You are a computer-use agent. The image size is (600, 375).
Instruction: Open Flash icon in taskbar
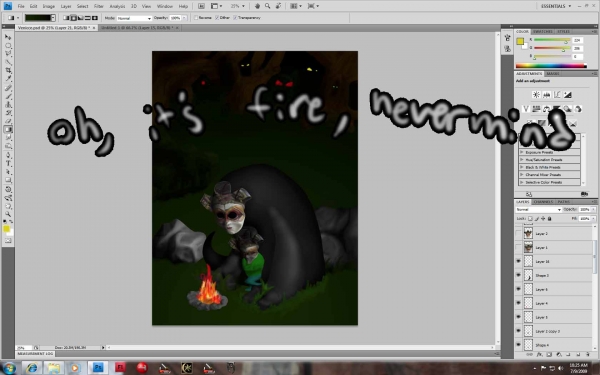click(x=121, y=368)
